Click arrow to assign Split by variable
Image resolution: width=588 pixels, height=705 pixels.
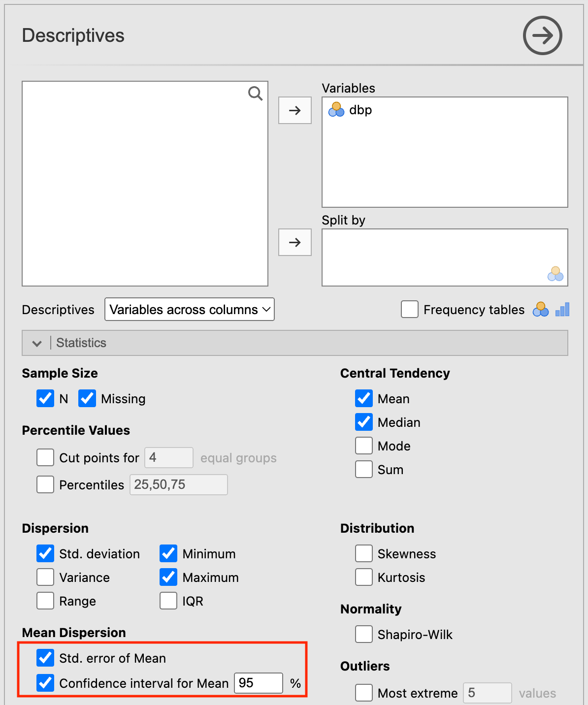(x=294, y=242)
